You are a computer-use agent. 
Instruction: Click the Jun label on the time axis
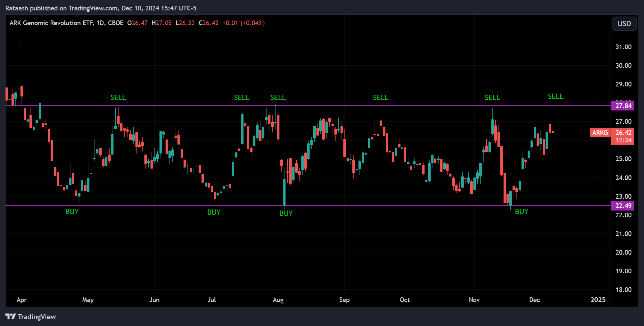click(154, 300)
